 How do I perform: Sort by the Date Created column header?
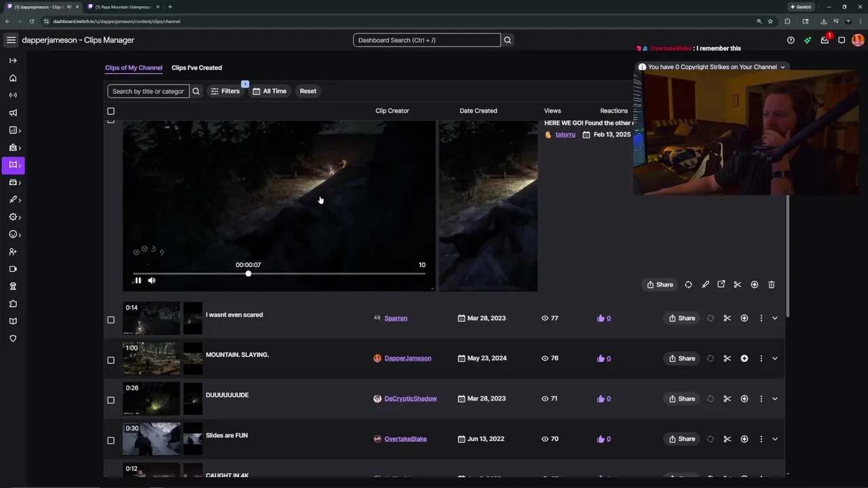point(478,110)
